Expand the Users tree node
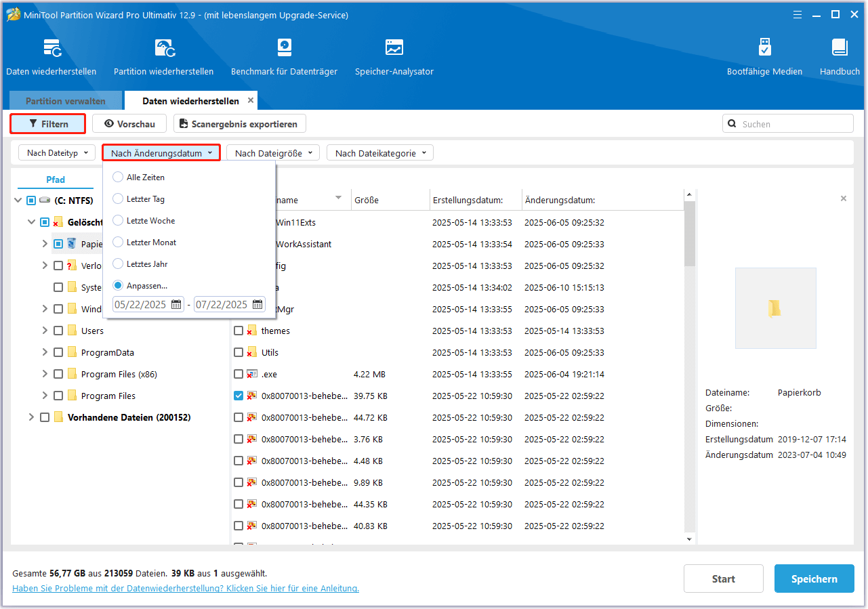 pos(45,331)
